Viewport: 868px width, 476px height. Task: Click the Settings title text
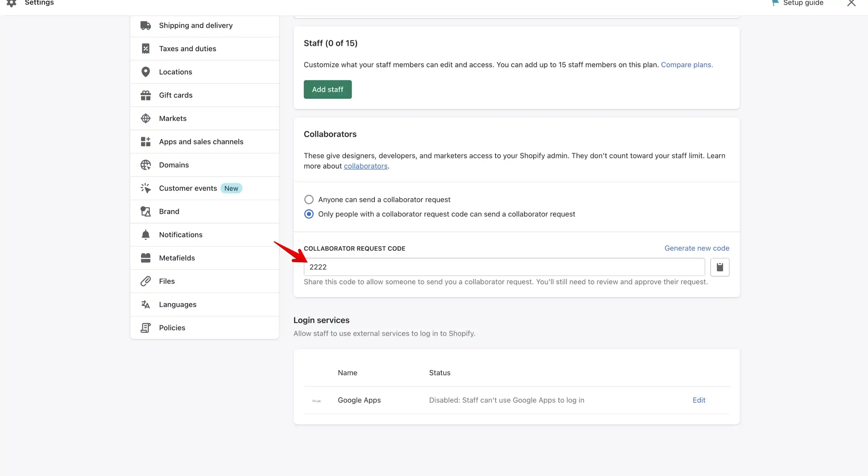[x=39, y=3]
